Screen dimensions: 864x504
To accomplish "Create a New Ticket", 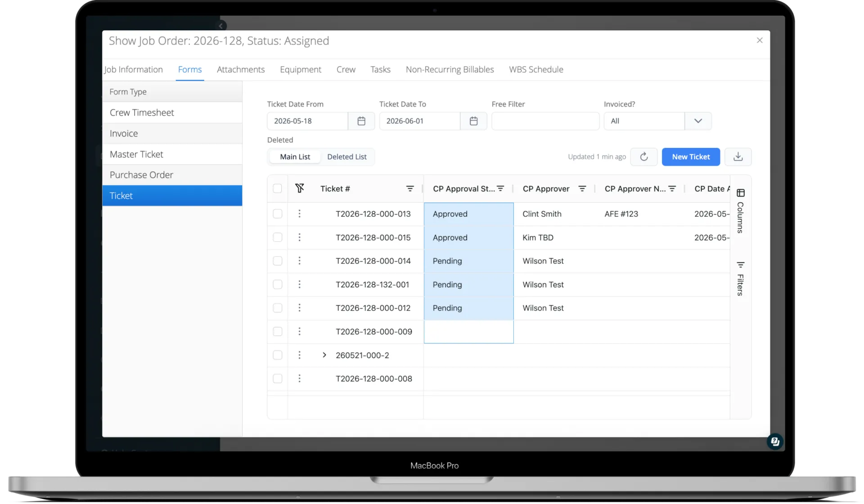I will 691,157.
